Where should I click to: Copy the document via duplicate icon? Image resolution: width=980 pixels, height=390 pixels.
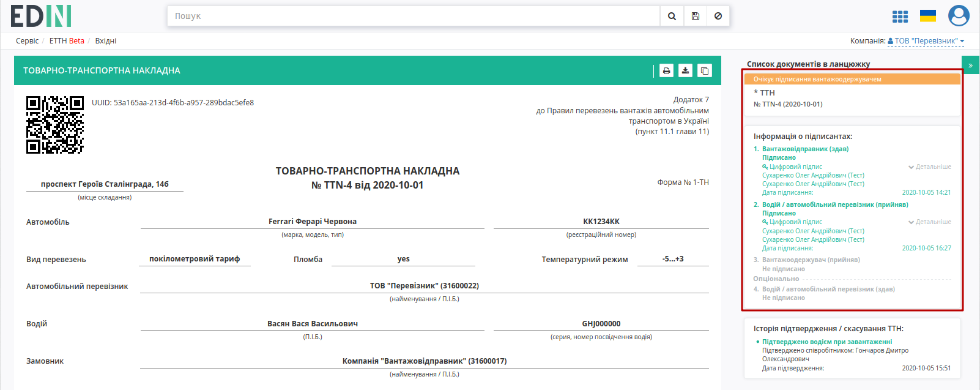pyautogui.click(x=705, y=70)
